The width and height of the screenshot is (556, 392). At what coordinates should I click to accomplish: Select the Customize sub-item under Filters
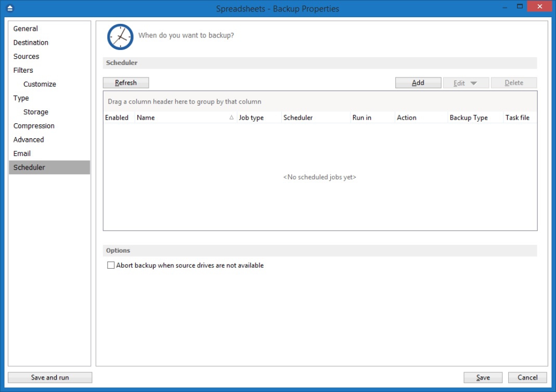tap(40, 84)
